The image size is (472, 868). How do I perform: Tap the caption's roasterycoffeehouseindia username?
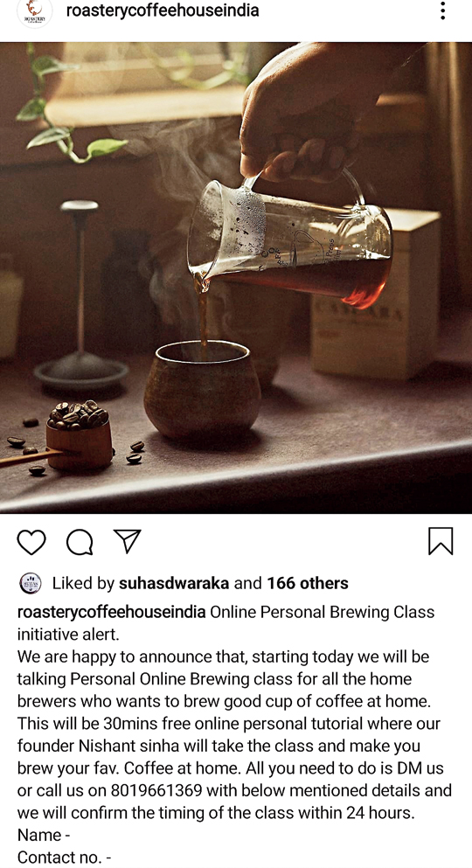pyautogui.click(x=112, y=612)
